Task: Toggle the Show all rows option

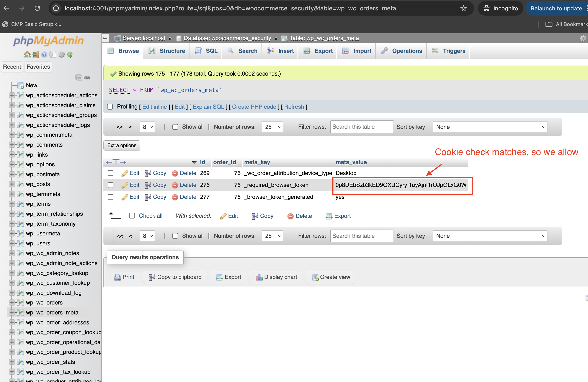Action: (175, 127)
